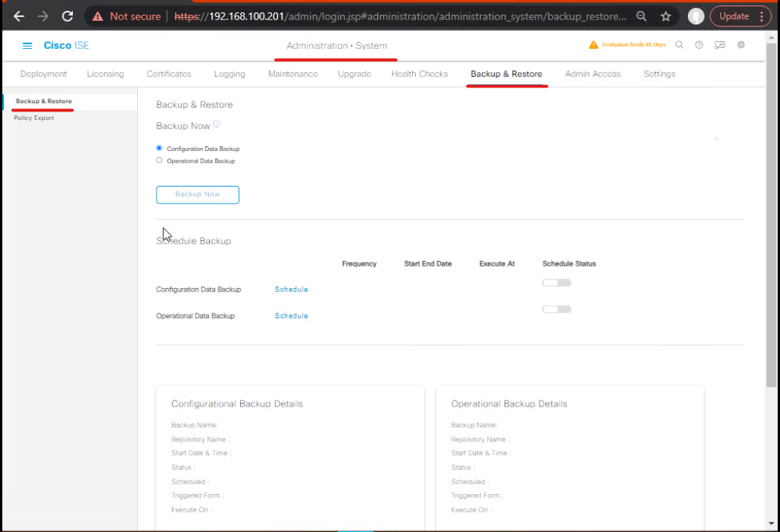Screen dimensions: 780x532
Task: Click the Frequency column header
Action: coord(359,263)
